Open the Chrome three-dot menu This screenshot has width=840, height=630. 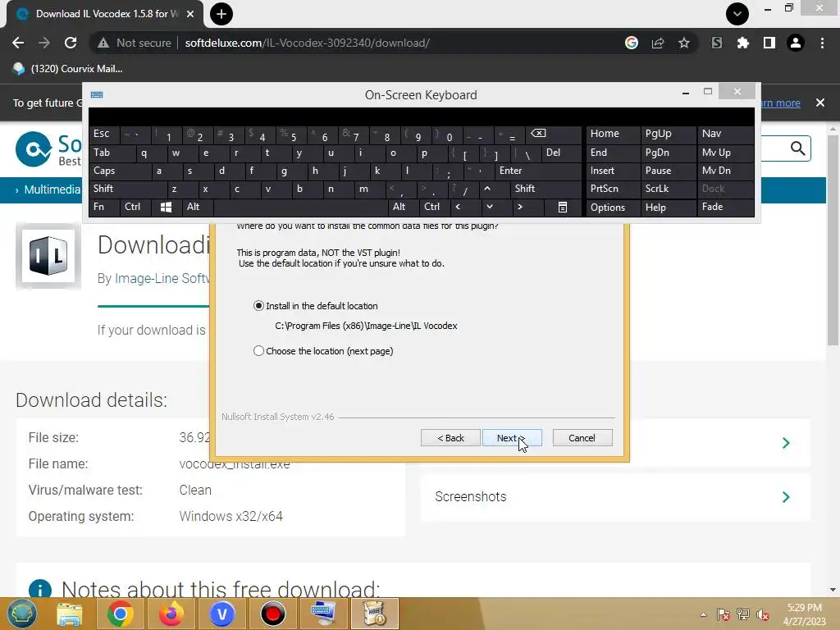pyautogui.click(x=822, y=43)
